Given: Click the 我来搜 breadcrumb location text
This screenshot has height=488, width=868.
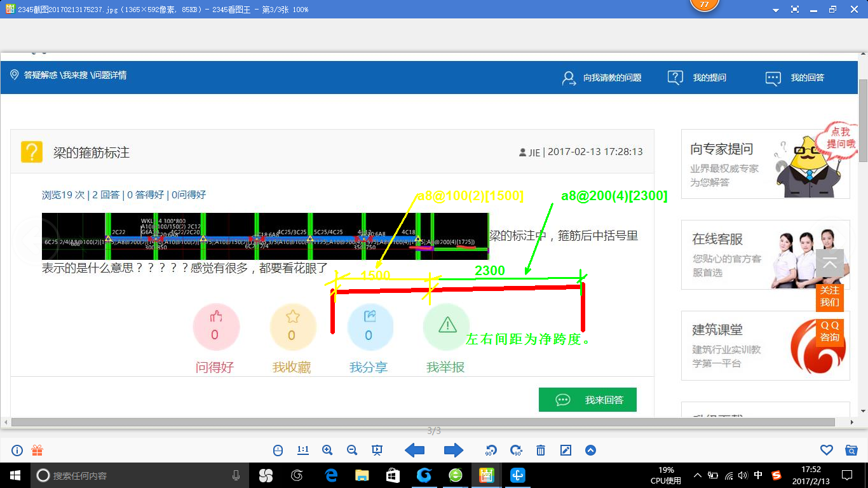Looking at the screenshot, I should (75, 75).
